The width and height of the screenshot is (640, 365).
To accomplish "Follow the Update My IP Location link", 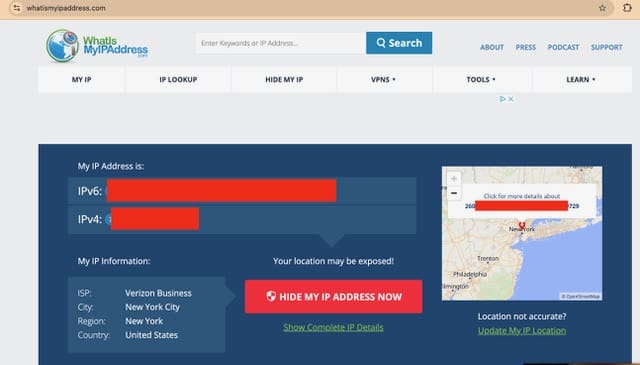I will click(x=522, y=331).
